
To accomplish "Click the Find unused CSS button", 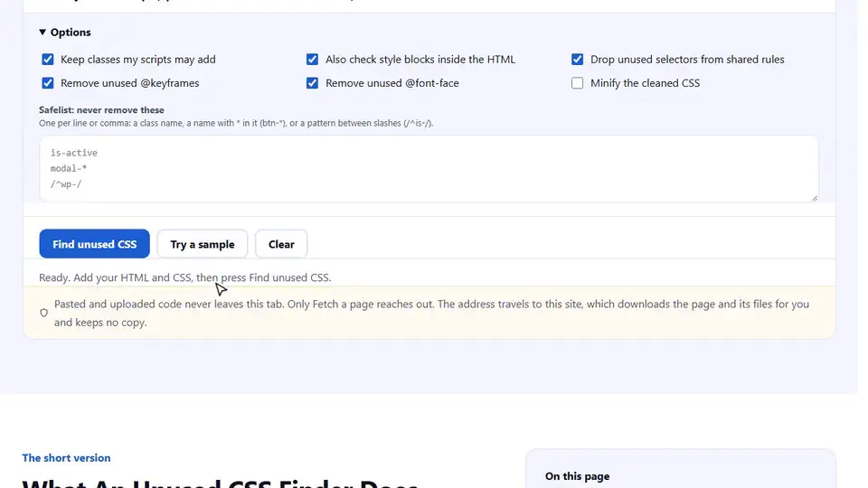I will [x=94, y=244].
